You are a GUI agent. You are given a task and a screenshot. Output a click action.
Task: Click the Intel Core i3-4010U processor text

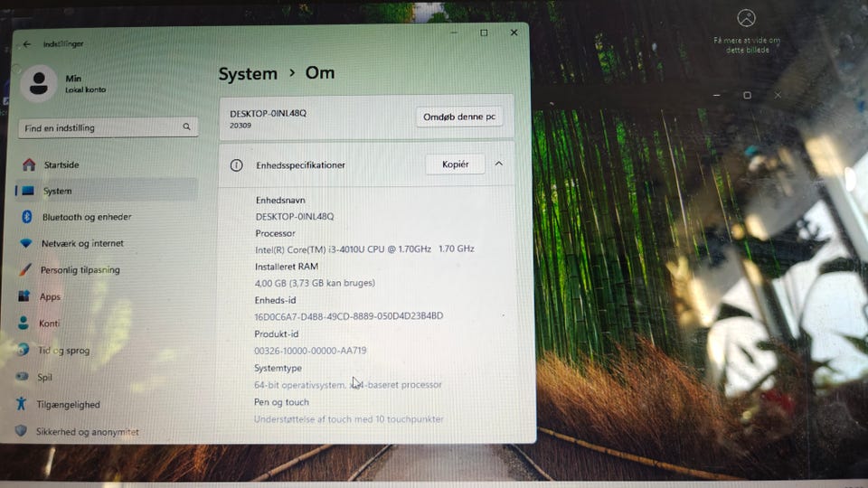364,249
